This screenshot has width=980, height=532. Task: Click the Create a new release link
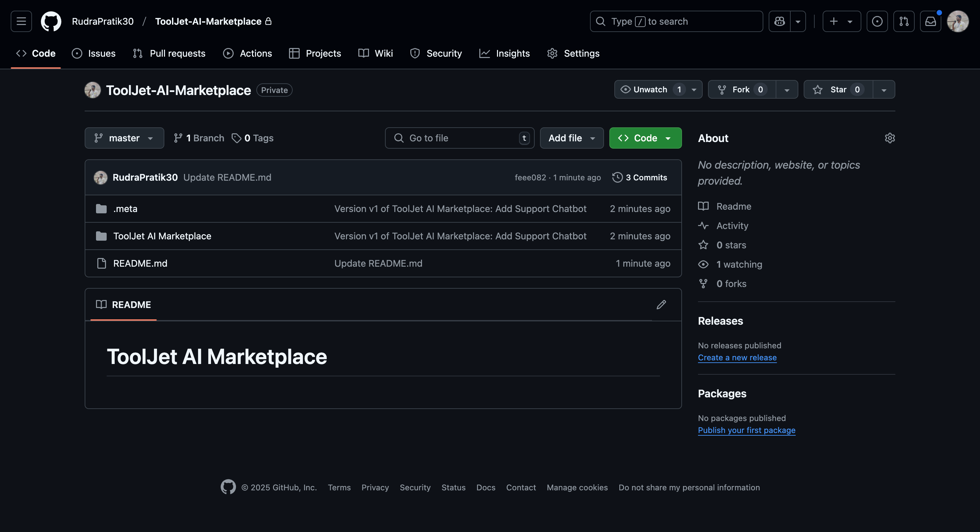pyautogui.click(x=737, y=357)
